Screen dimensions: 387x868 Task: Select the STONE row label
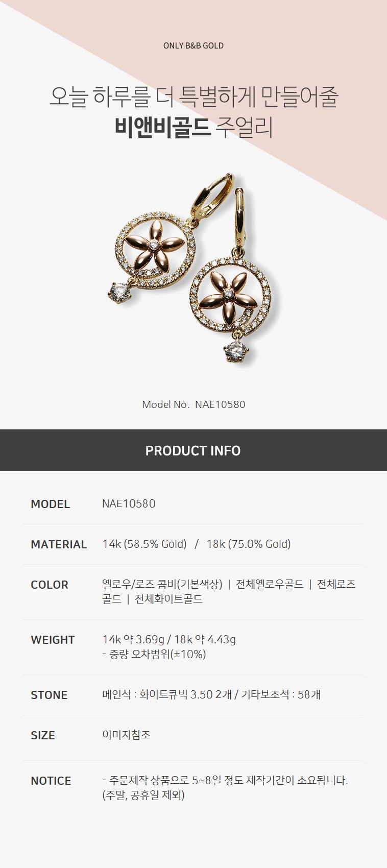pyautogui.click(x=49, y=695)
